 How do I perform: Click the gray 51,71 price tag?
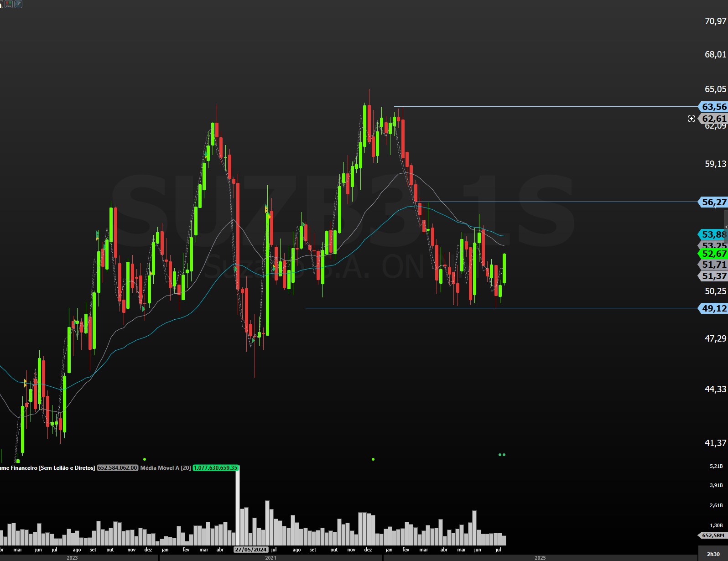[x=713, y=265]
